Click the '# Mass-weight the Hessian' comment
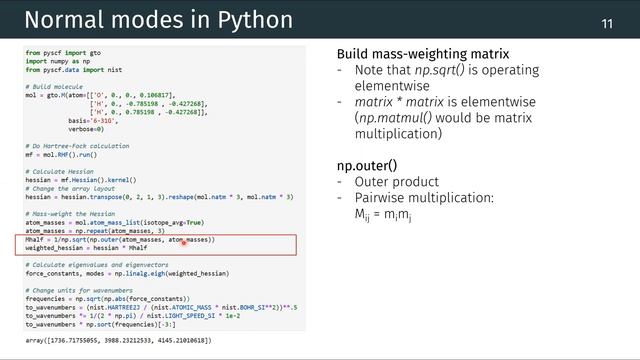 (70, 214)
